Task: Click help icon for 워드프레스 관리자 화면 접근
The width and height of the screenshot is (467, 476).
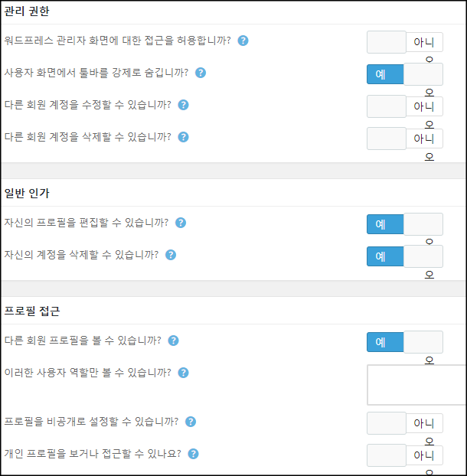Action: click(x=243, y=41)
